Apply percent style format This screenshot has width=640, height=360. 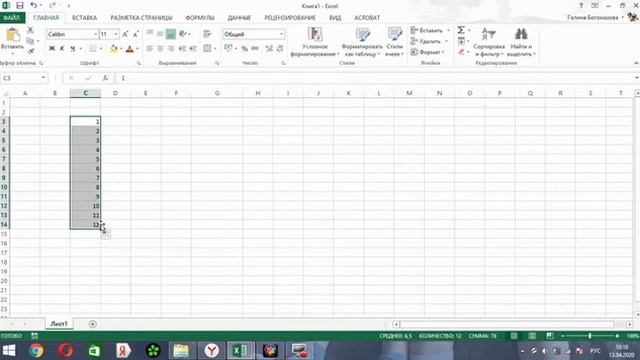(244, 49)
